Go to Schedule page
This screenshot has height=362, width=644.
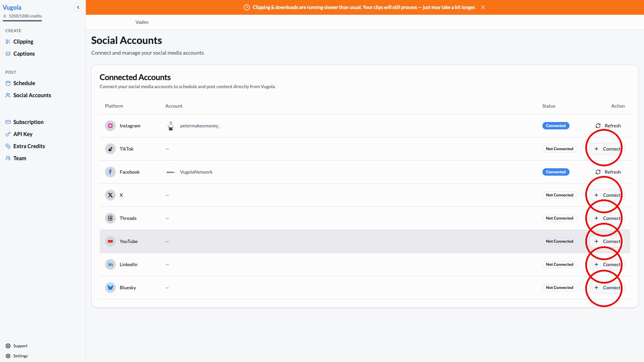coord(24,83)
